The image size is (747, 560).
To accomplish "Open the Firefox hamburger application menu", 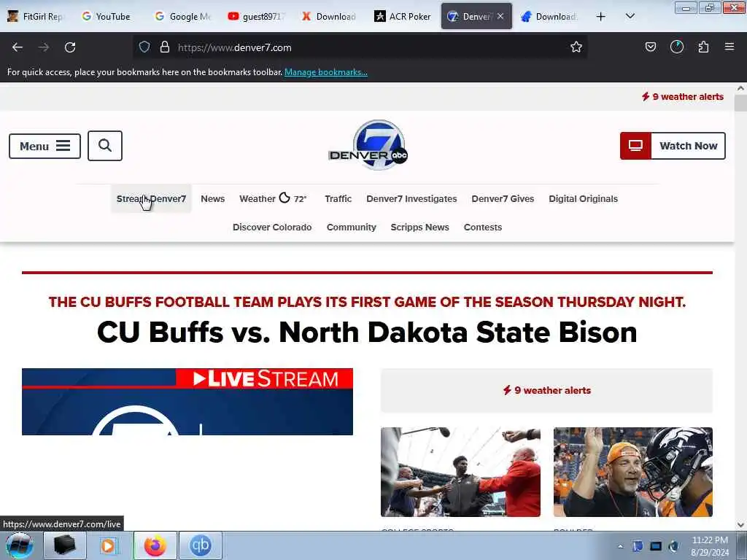I will (729, 47).
